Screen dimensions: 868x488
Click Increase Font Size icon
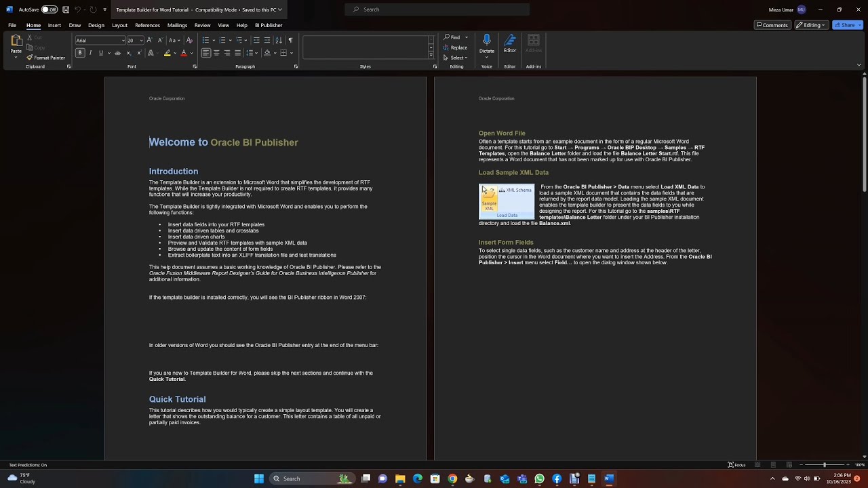tap(149, 40)
